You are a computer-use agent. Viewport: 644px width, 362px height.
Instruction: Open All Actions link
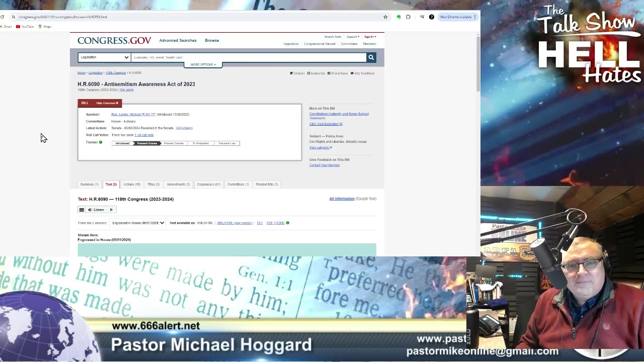coord(184,128)
